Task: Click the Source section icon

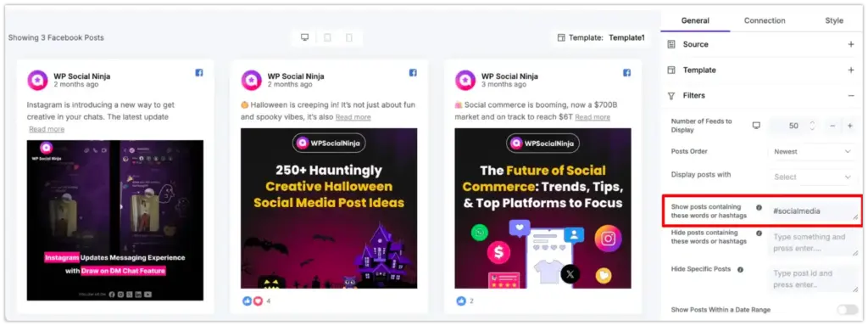Action: (x=671, y=44)
